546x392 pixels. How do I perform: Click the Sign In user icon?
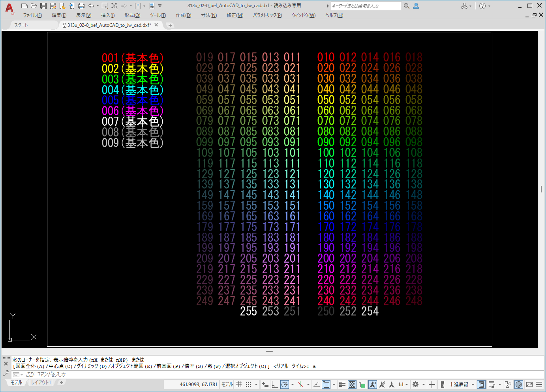click(416, 6)
